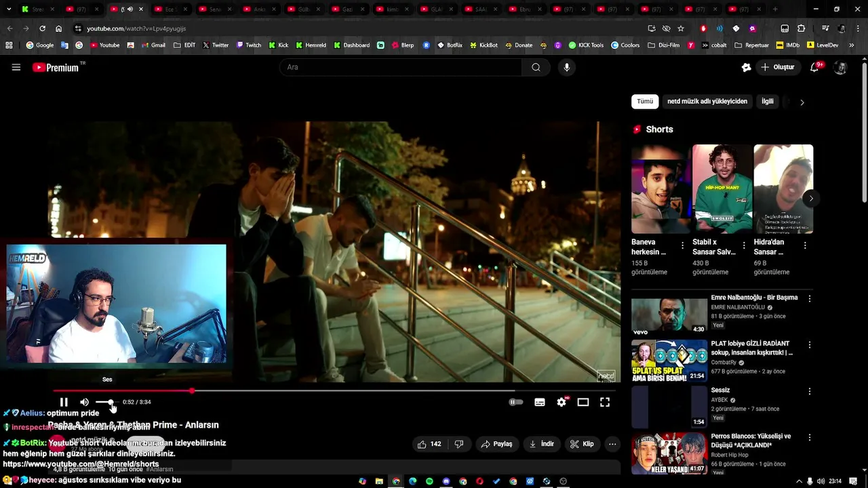Show more filter chips with right arrow
The height and width of the screenshot is (488, 868).
pyautogui.click(x=802, y=102)
